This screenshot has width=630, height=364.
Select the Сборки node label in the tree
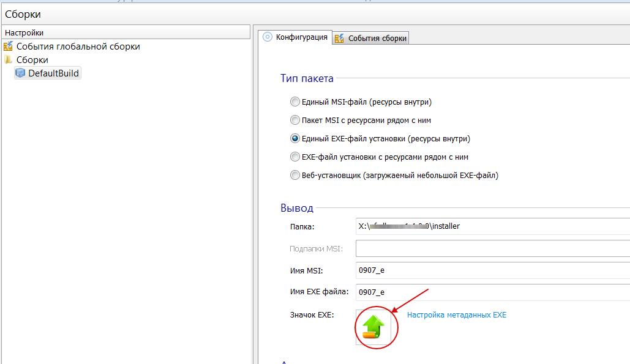[x=32, y=60]
